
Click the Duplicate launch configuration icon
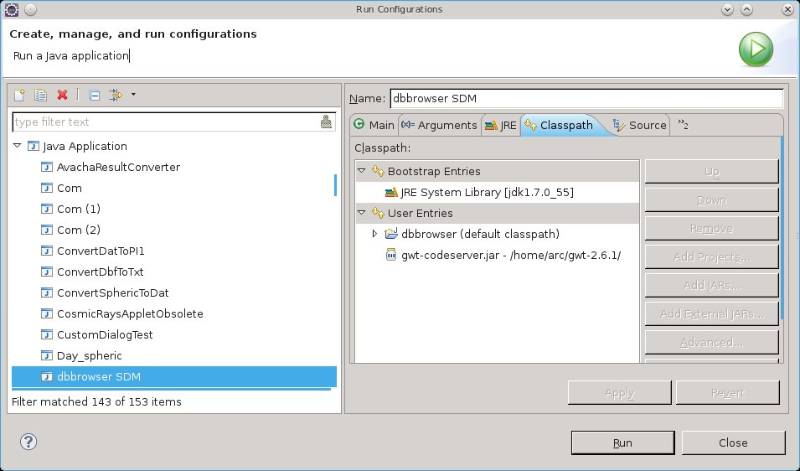pyautogui.click(x=41, y=95)
